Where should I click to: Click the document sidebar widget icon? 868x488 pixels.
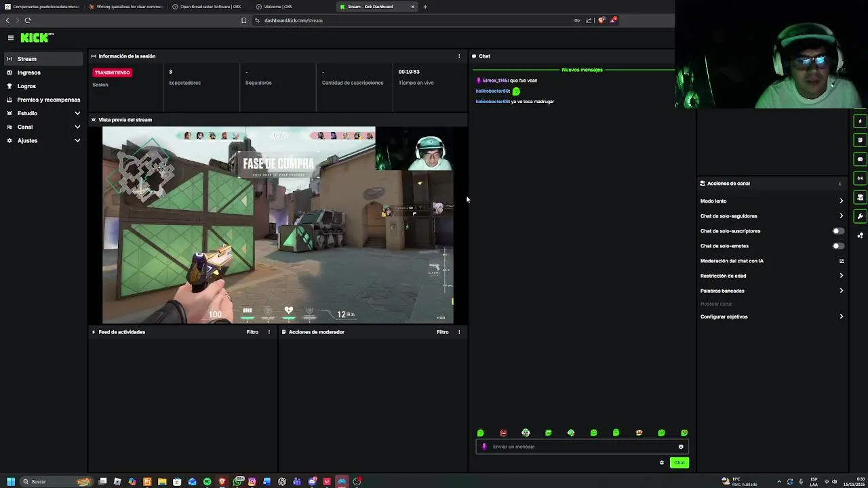[x=860, y=140]
